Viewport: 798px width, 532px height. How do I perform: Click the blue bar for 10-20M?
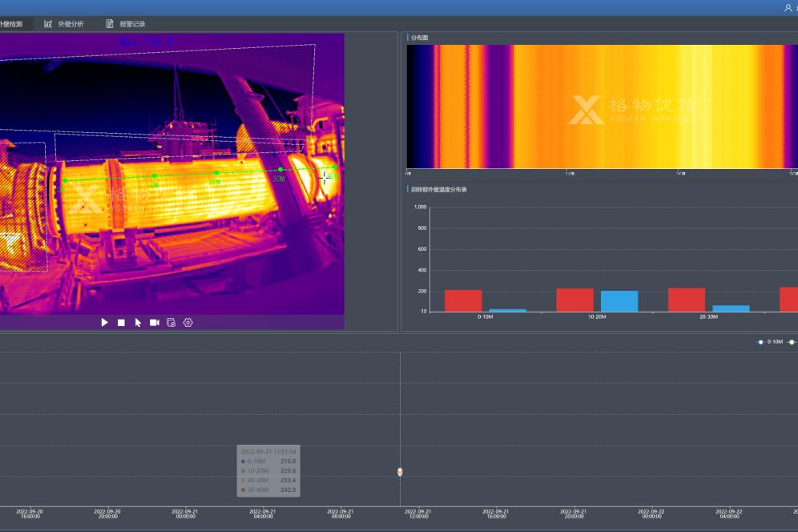619,301
